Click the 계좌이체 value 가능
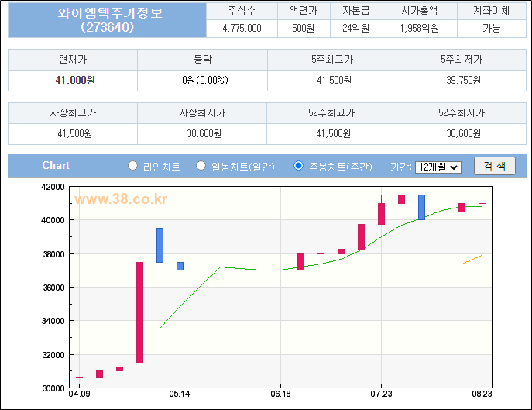The width and height of the screenshot is (532, 410). pos(491,28)
